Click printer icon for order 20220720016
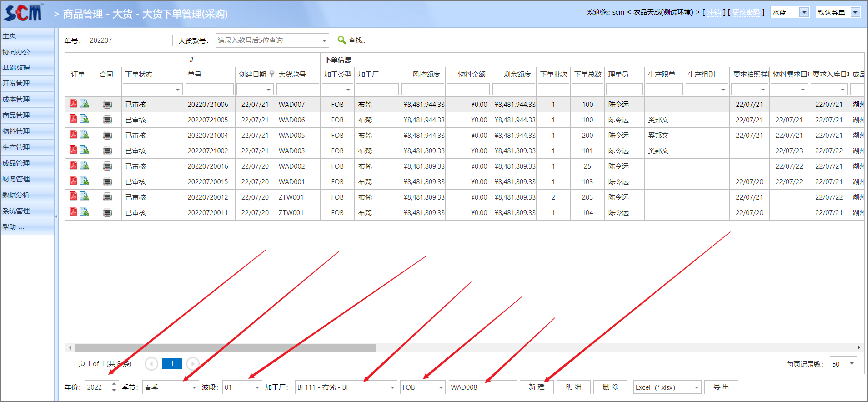 (x=107, y=166)
